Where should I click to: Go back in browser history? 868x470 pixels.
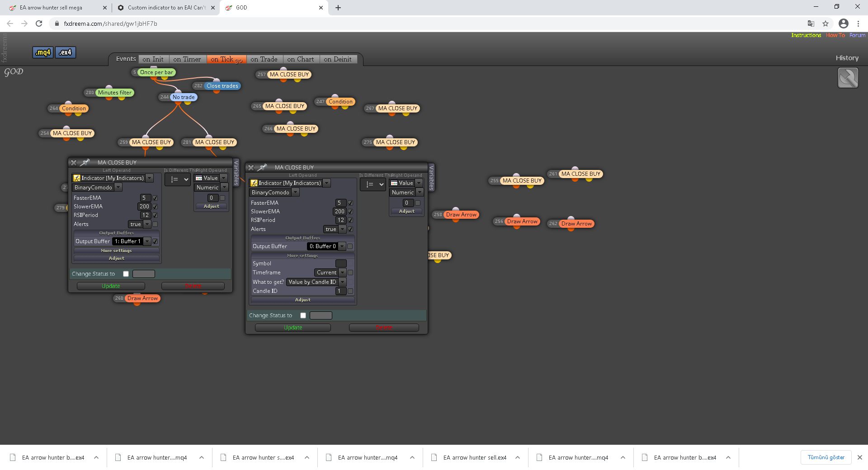point(10,23)
